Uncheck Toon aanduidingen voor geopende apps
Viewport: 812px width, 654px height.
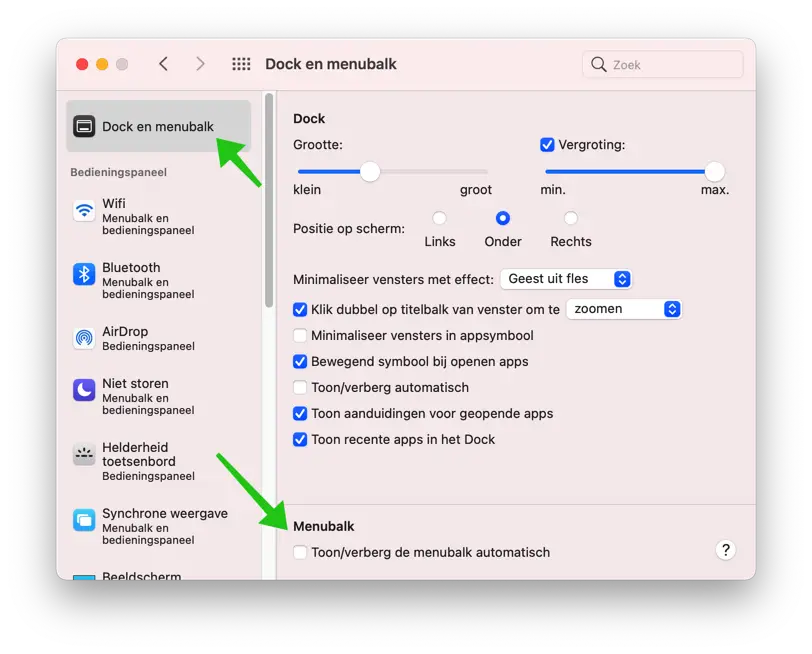click(300, 413)
